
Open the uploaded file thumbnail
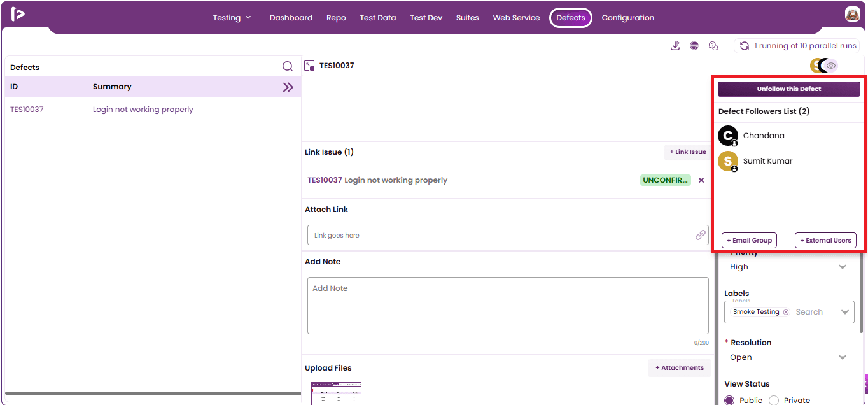click(336, 394)
